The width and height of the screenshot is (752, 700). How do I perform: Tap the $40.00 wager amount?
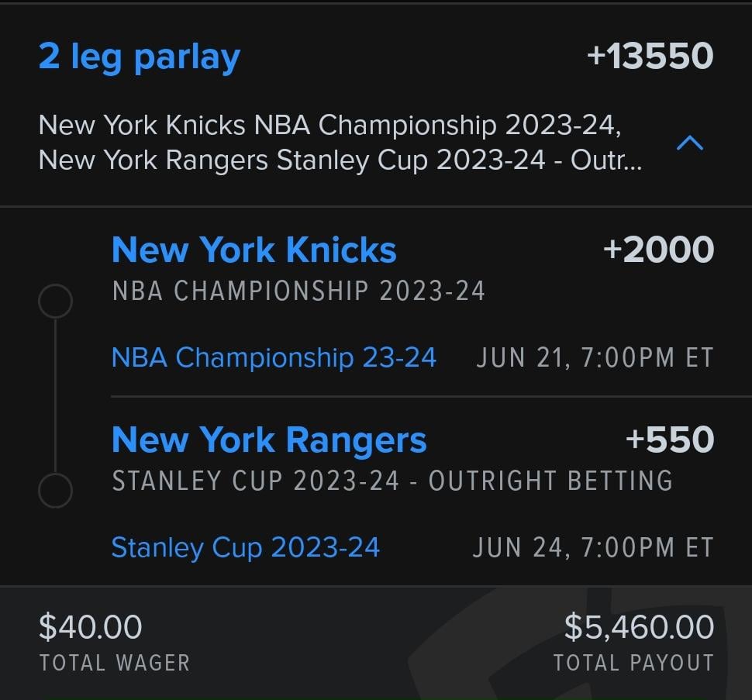(91, 626)
